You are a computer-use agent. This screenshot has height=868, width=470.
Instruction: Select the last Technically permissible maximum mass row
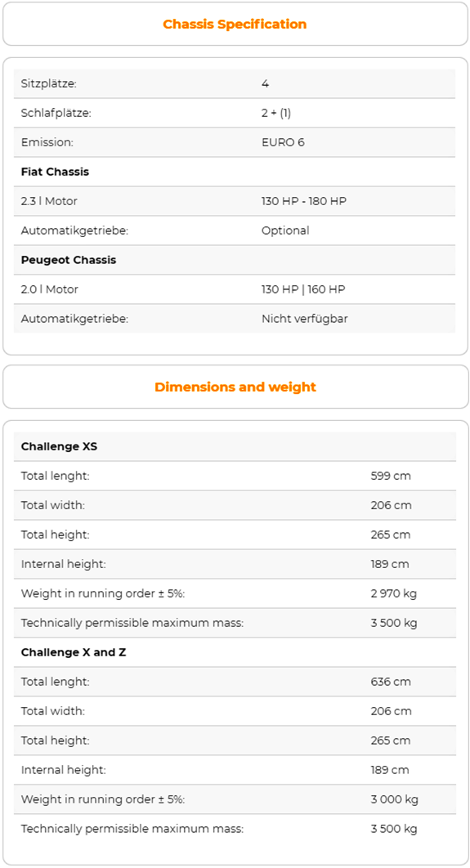(235, 829)
